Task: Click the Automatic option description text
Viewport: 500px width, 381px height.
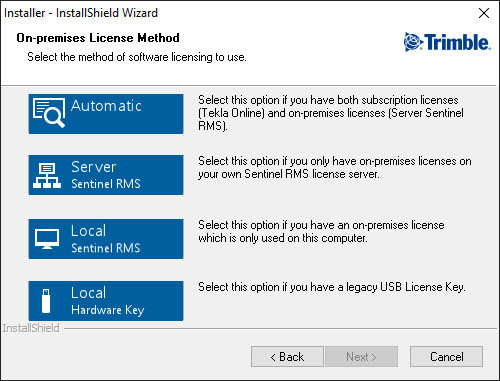Action: tap(331, 113)
